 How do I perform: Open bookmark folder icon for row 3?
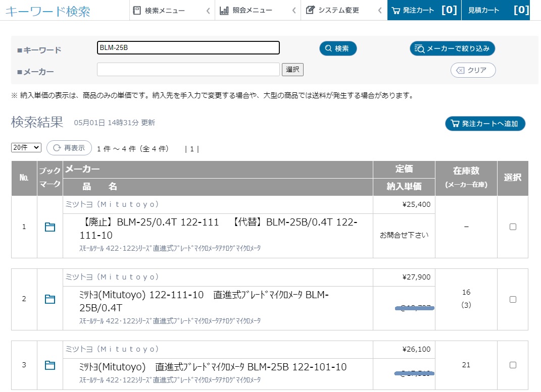coord(50,365)
